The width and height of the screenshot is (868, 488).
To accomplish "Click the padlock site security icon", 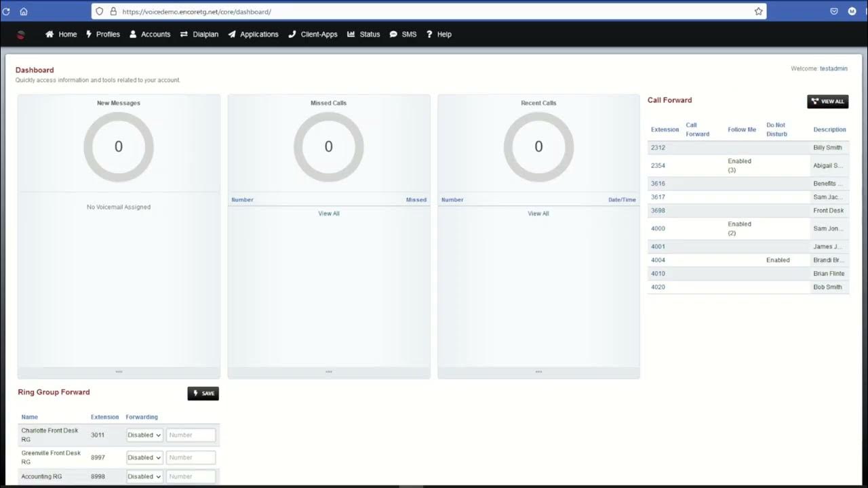I will 113,12.
